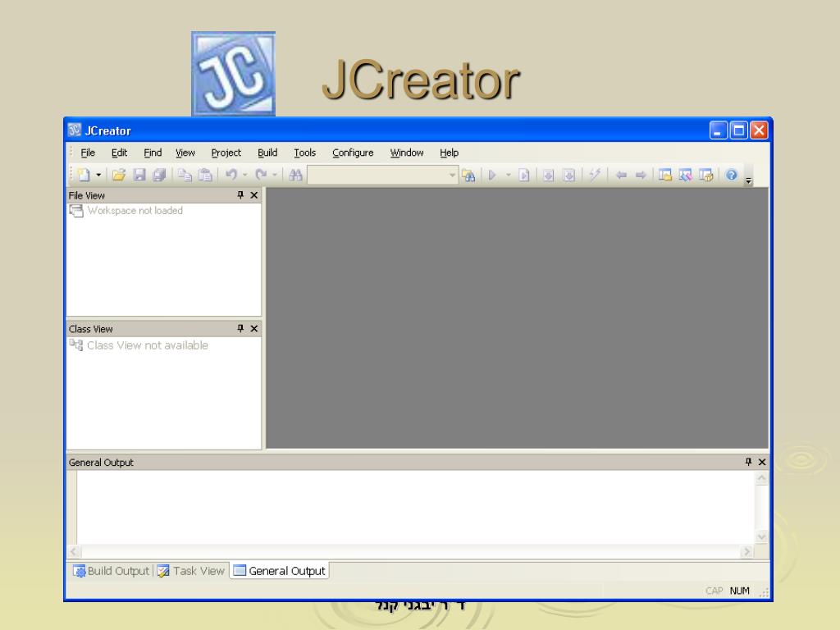Image resolution: width=840 pixels, height=630 pixels.
Task: Toggle the File View panel toolbar icon
Action: tap(665, 175)
